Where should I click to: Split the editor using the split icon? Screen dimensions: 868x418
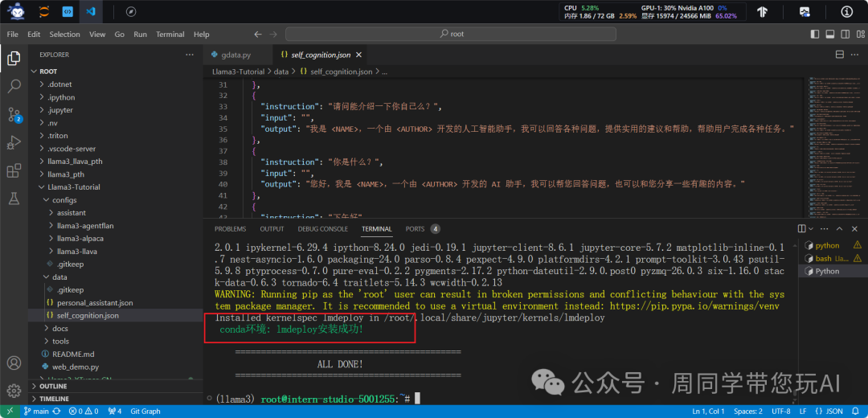tap(840, 55)
